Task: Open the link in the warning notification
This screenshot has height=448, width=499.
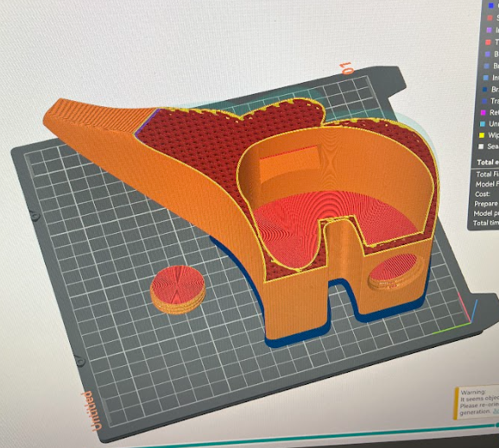Action: tap(496, 411)
